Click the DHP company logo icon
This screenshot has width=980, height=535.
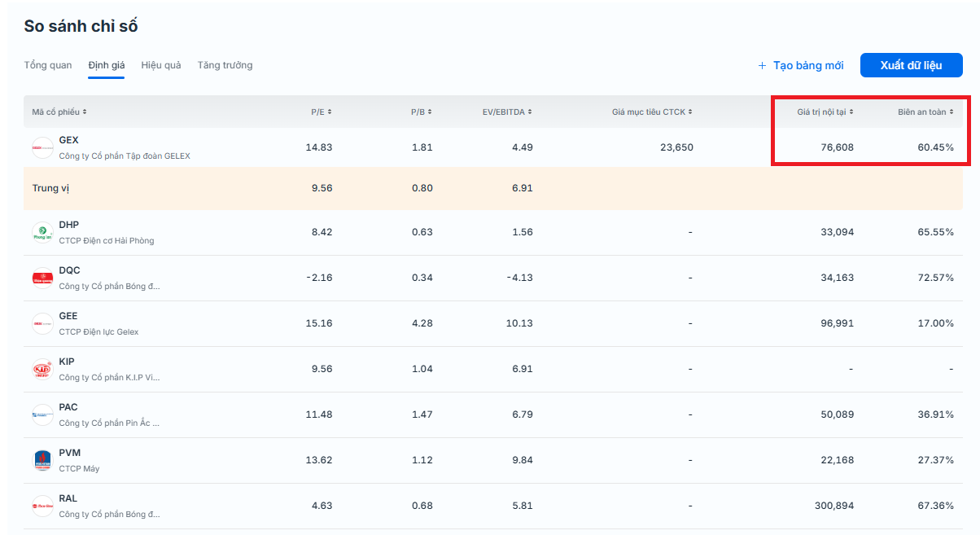point(42,232)
